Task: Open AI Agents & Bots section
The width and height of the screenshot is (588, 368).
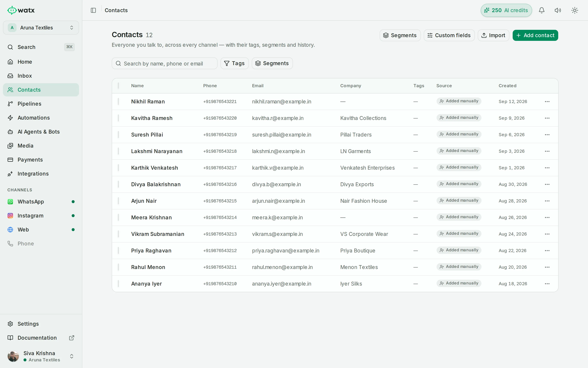Action: pos(41,132)
